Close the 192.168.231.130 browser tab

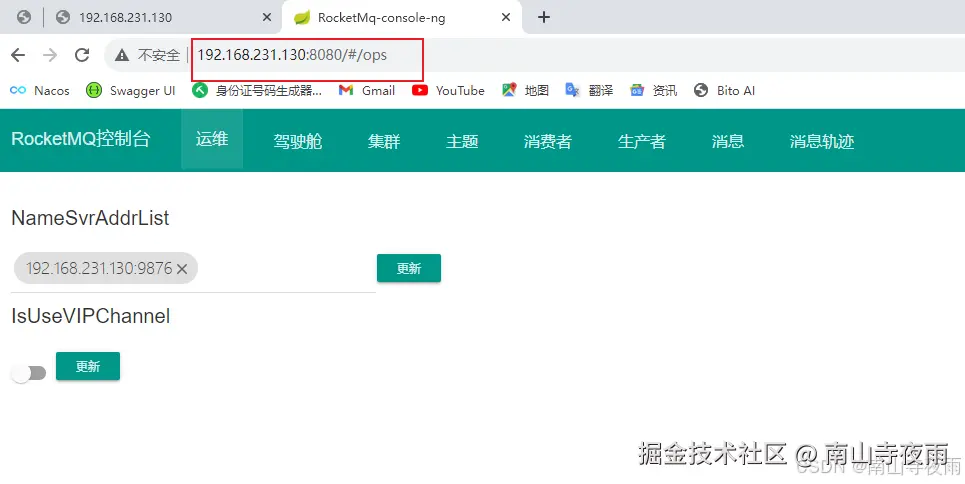coord(266,17)
